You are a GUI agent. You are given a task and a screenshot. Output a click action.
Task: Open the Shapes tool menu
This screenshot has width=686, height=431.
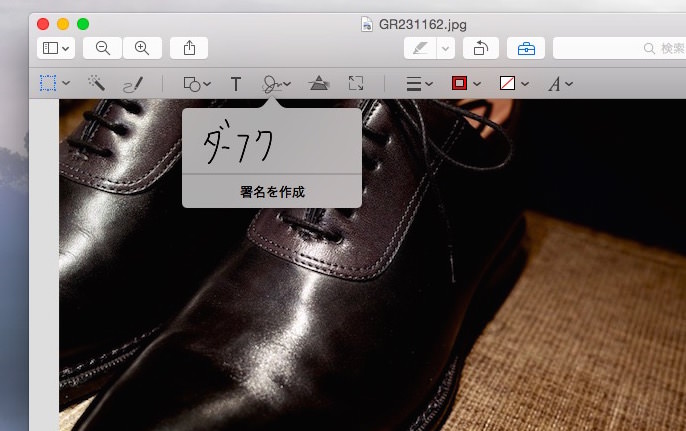tap(197, 84)
